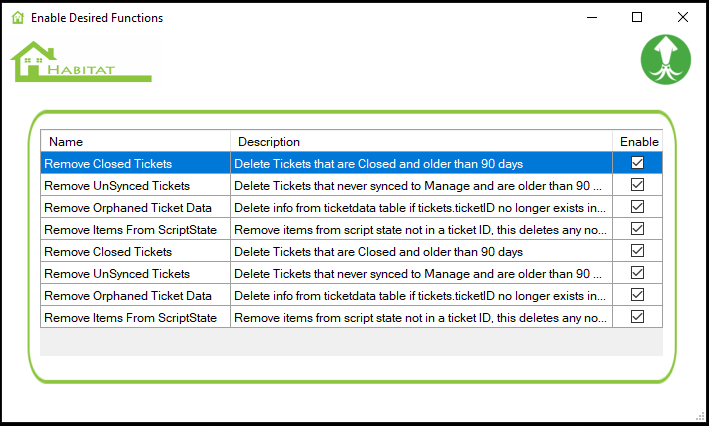Toggle the last Remove Items From ScriptState checkbox
Screen dimensions: 709x426
coord(637,317)
